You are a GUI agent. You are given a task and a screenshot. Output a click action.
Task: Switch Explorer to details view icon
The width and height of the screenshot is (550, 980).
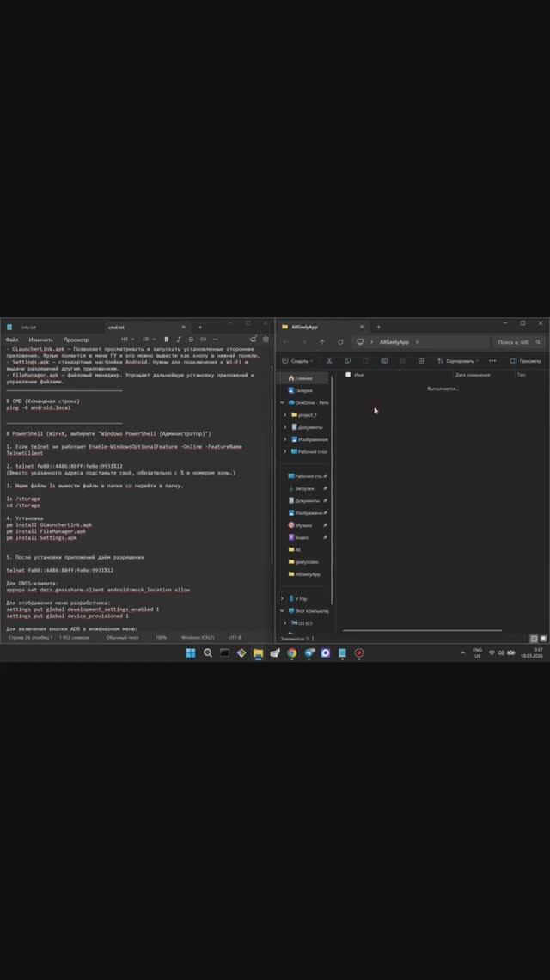[534, 638]
